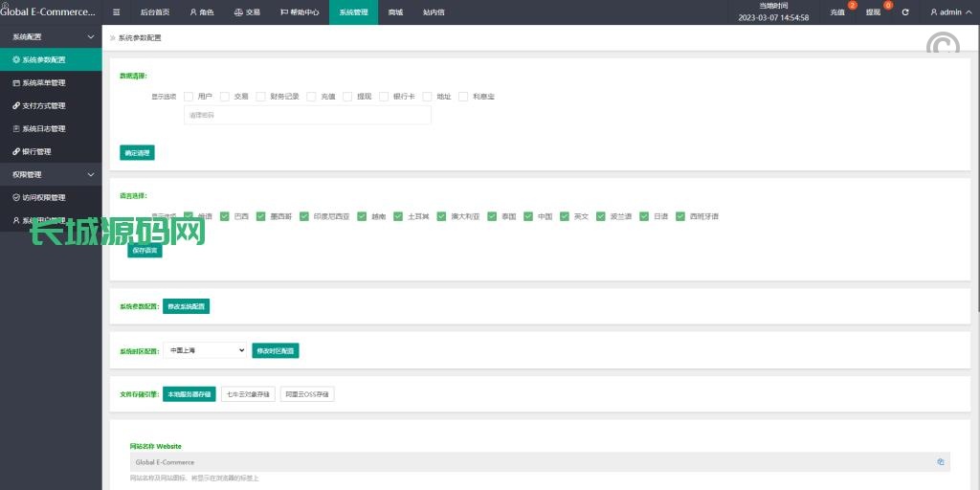Image resolution: width=980 pixels, height=490 pixels.
Task: Open the 中国上海 timezone dropdown
Action: 205,351
